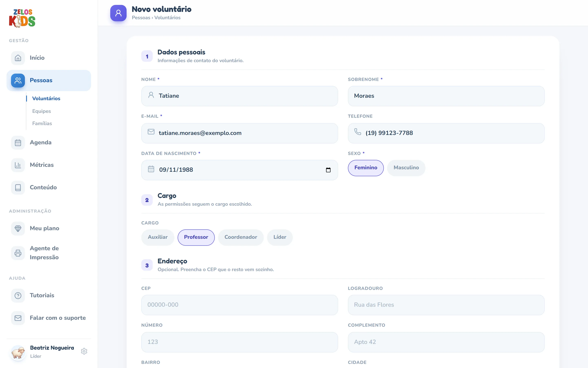
Task: Click the Pessoas breadcrumb link
Action: (x=141, y=18)
